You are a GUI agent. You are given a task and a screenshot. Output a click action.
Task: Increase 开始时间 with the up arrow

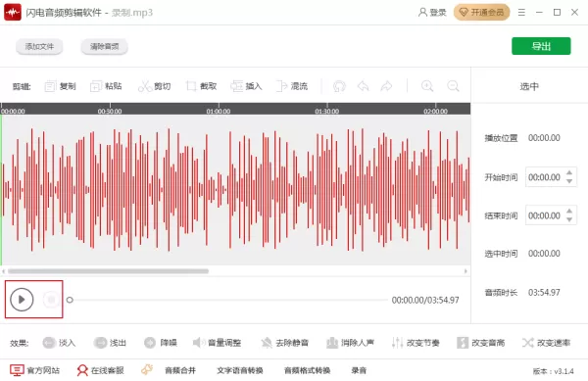point(569,172)
